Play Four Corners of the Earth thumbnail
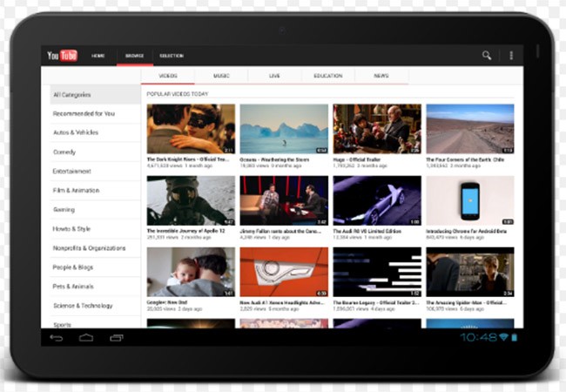Viewport: 566px width, 392px height. 470,129
